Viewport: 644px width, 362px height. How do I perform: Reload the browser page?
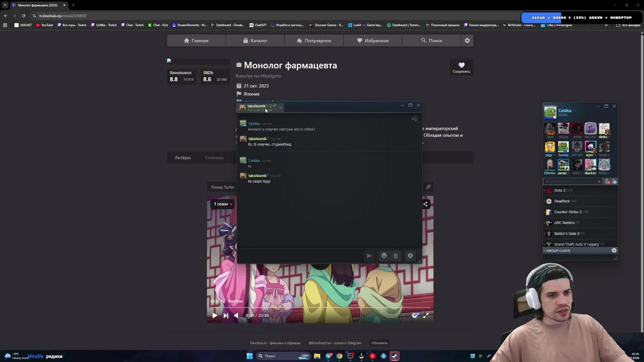click(23, 16)
